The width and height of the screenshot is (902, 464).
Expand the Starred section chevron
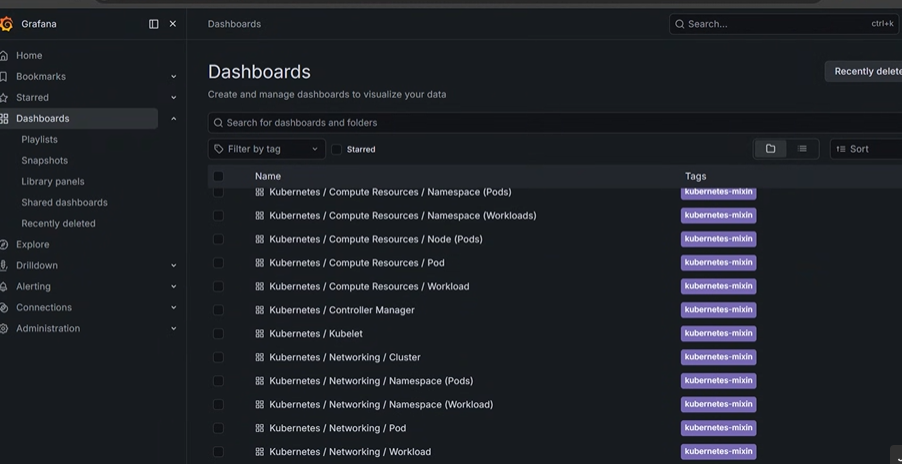(174, 98)
